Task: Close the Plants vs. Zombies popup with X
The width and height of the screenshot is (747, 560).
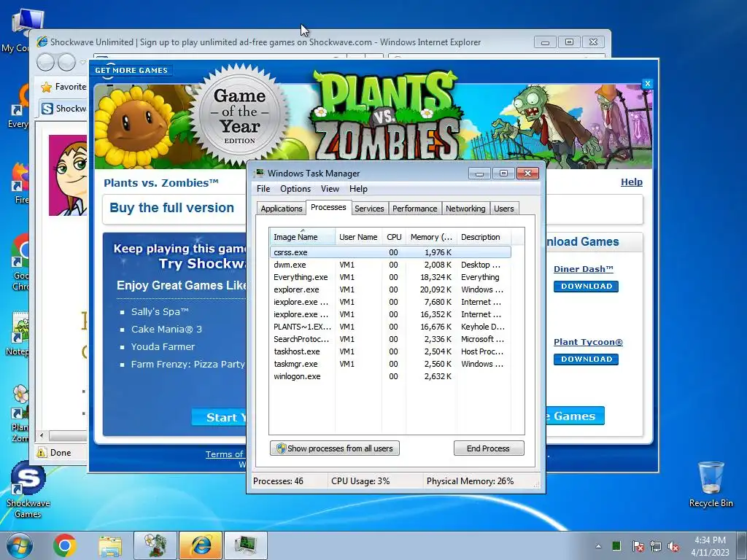Action: pos(648,84)
